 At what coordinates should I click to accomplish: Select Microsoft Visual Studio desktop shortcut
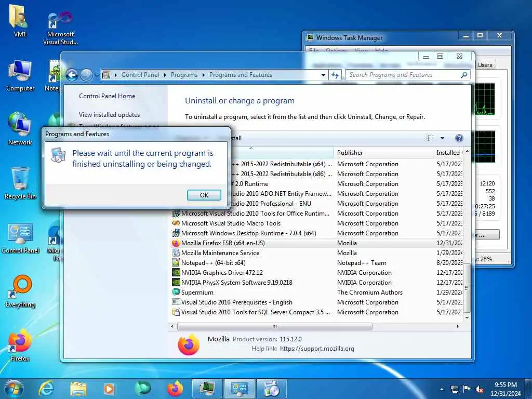60,28
